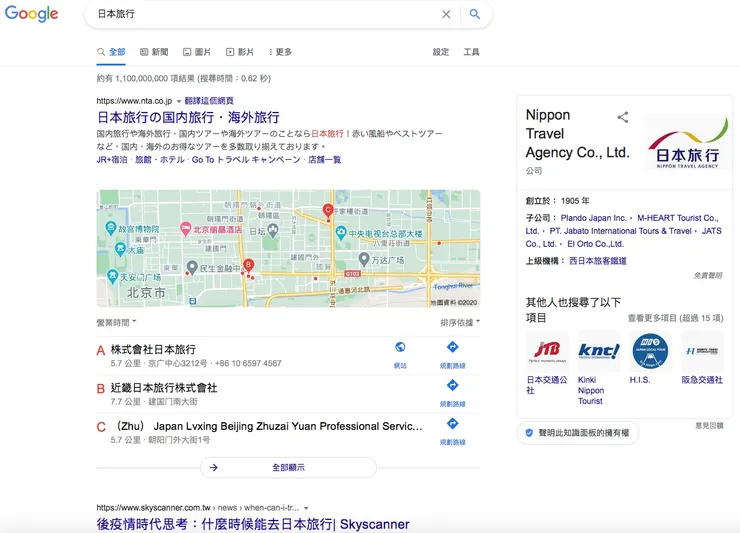The width and height of the screenshot is (740, 533).
Task: Switch to the 影片 tab
Action: tap(240, 52)
